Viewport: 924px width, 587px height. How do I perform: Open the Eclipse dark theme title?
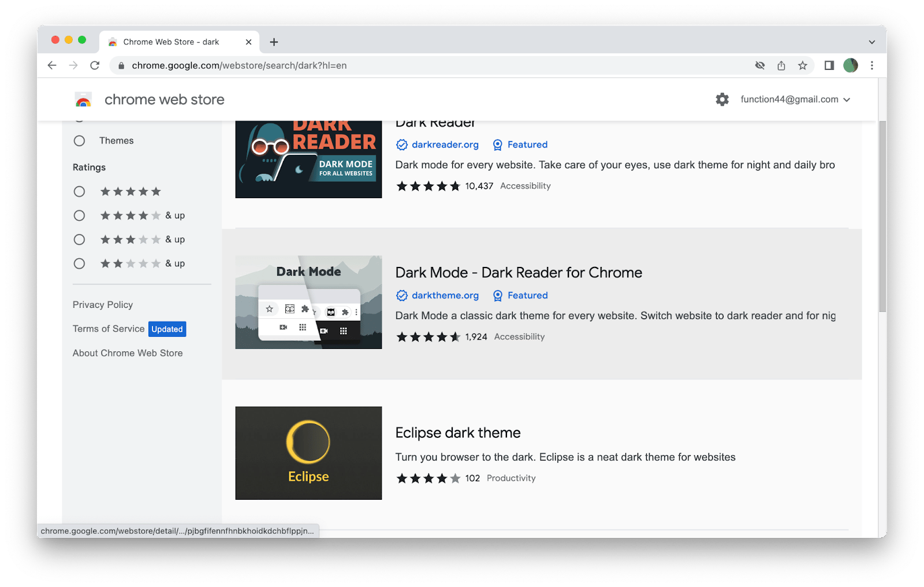458,433
